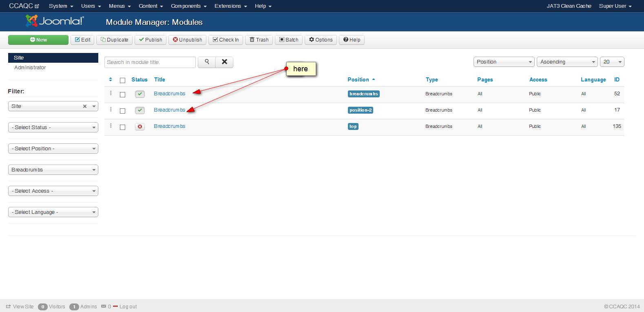Click the Edit toolbar button
Viewport: 644px width, 312px height.
click(x=83, y=40)
